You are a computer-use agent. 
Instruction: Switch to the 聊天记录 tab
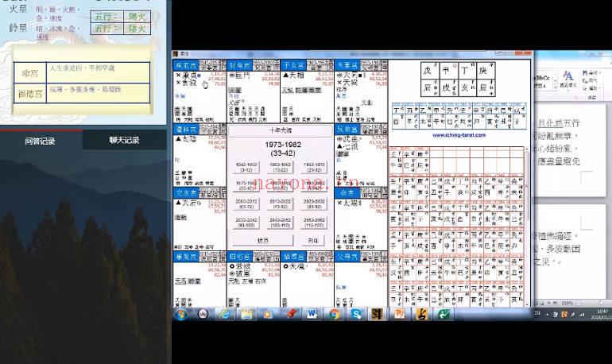(125, 140)
